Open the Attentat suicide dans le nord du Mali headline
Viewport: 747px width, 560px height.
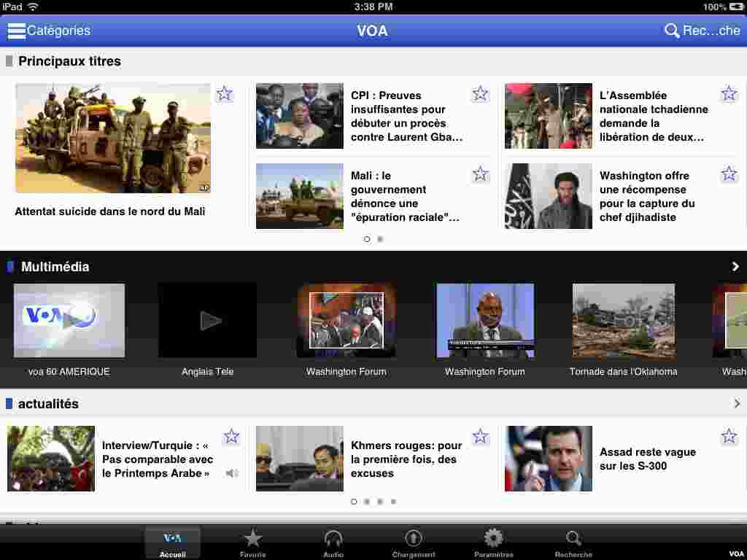click(x=110, y=211)
